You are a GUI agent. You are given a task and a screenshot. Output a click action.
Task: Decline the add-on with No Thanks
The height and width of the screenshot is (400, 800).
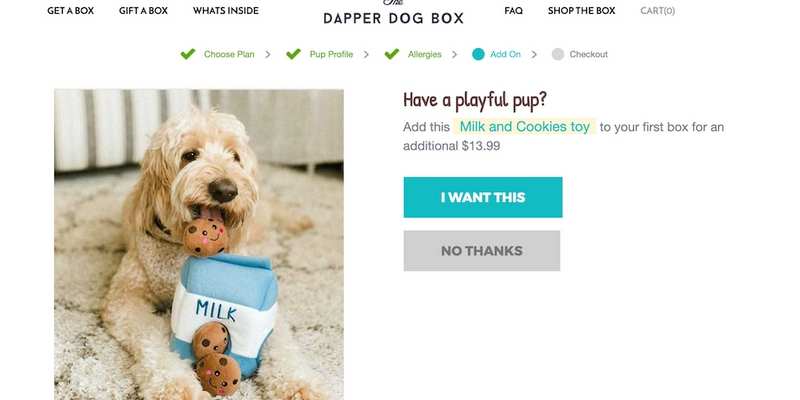point(482,251)
